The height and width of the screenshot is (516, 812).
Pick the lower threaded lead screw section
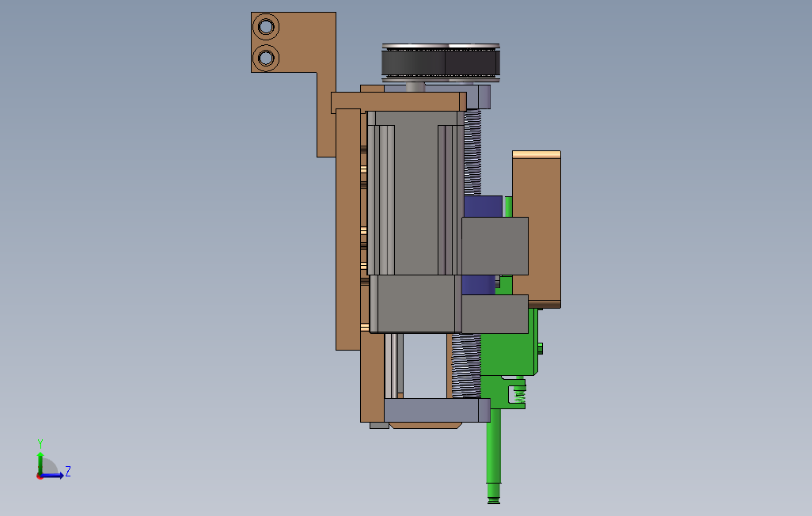coord(466,366)
